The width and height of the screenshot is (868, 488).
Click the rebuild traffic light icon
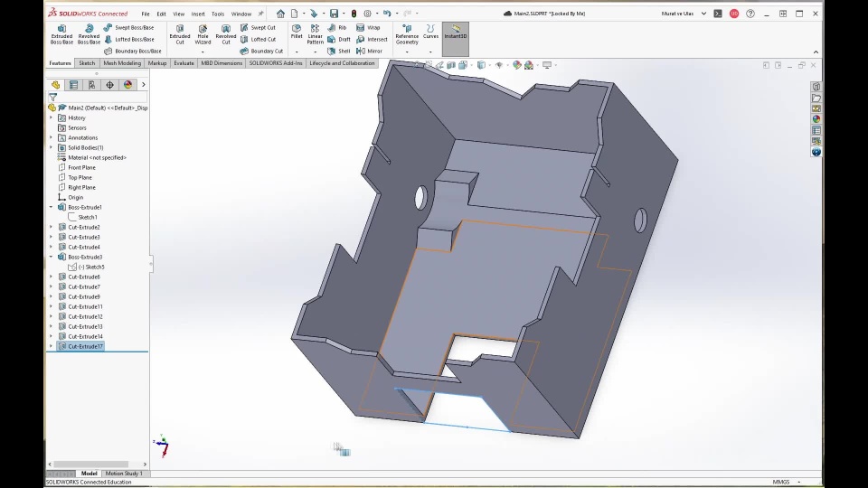tap(354, 14)
